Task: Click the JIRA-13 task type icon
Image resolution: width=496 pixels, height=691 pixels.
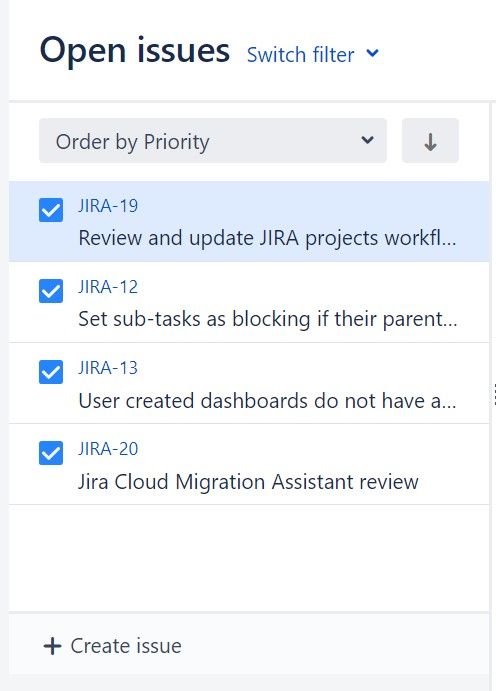Action: point(51,372)
